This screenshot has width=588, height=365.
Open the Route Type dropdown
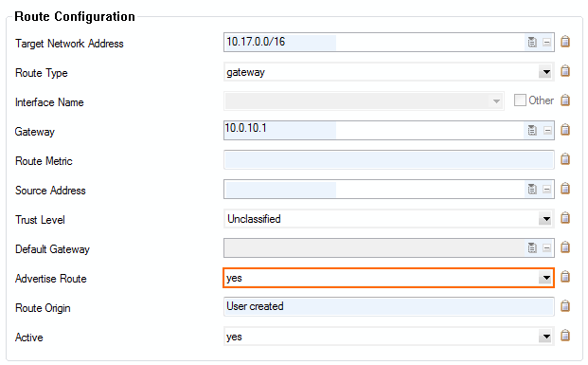coord(546,72)
